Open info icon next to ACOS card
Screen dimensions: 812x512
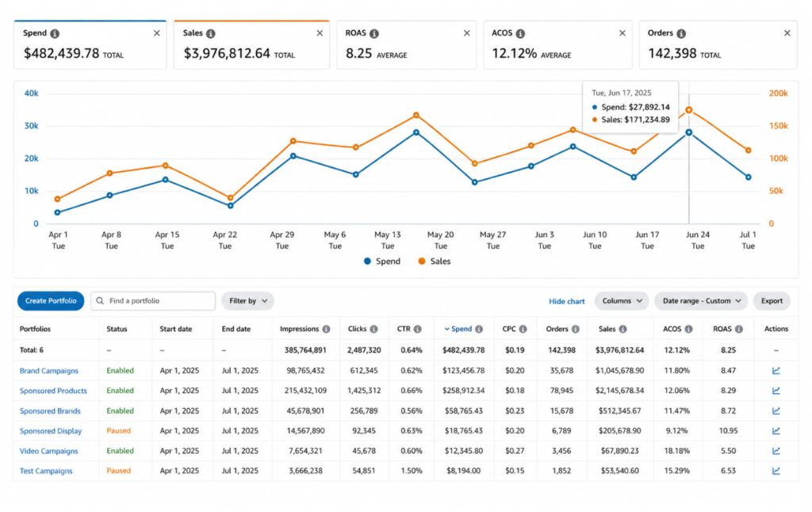[520, 33]
